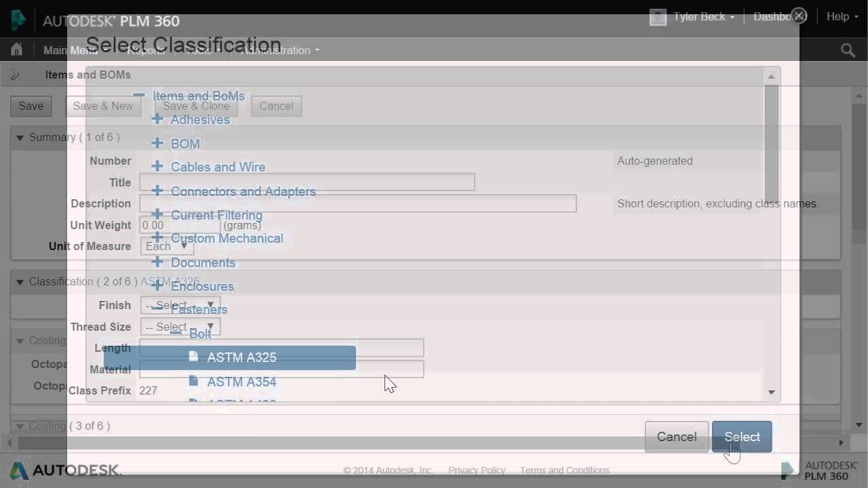Open the Tyler Beck user menu
The height and width of the screenshot is (488, 868).
coord(704,17)
